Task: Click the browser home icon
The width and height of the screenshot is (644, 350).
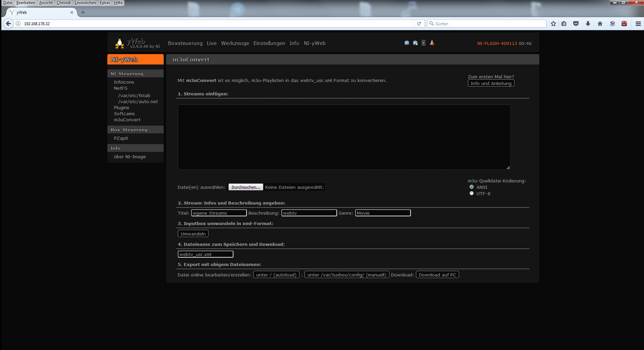Action: [600, 24]
